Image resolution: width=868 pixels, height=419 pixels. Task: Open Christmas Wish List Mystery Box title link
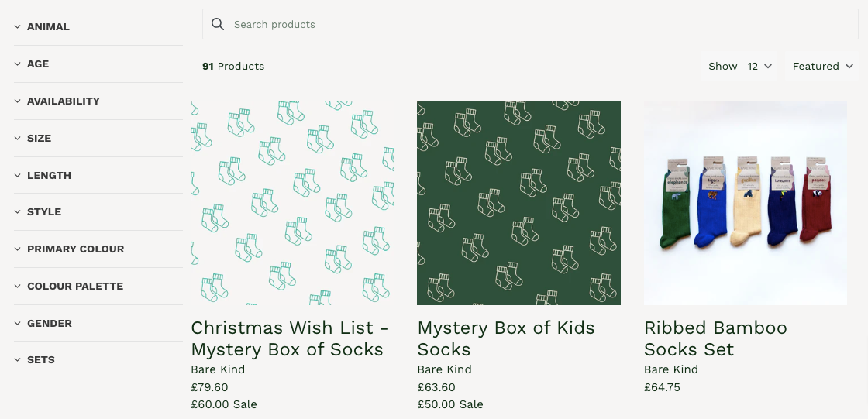(288, 338)
